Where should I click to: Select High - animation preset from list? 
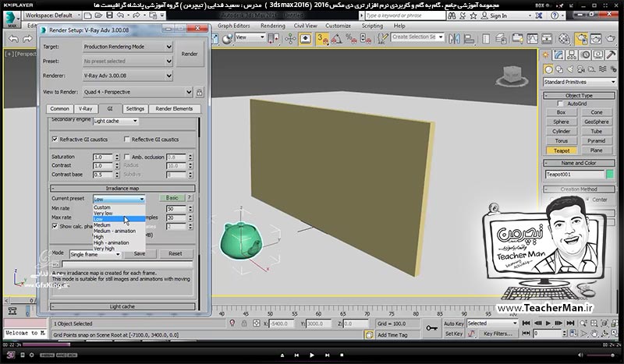pyautogui.click(x=111, y=242)
